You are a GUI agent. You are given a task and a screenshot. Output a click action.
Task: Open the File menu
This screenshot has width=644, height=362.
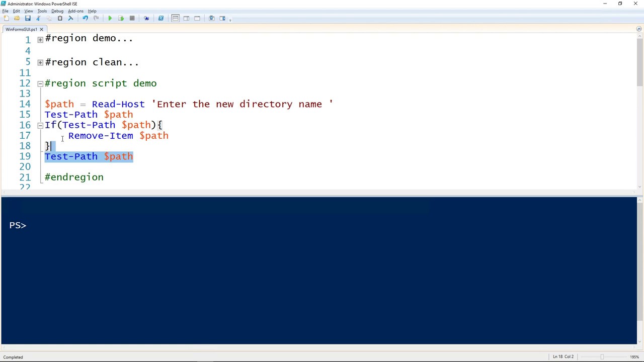tap(5, 11)
